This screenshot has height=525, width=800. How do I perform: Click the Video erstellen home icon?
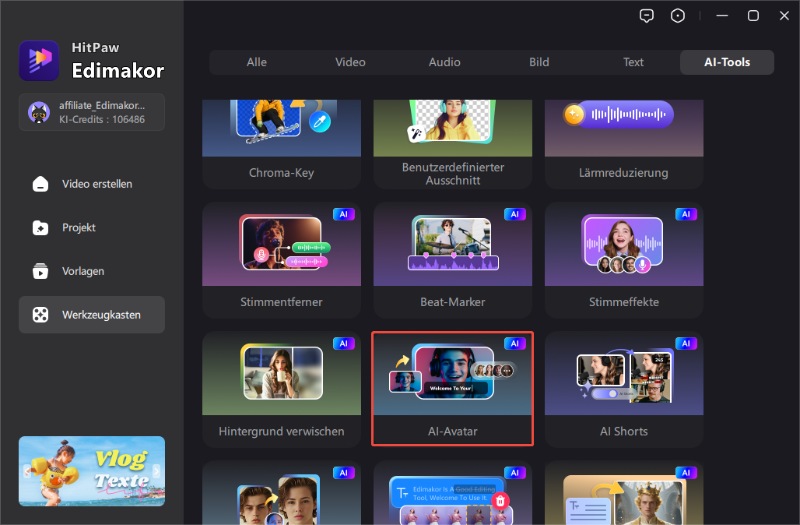point(40,184)
